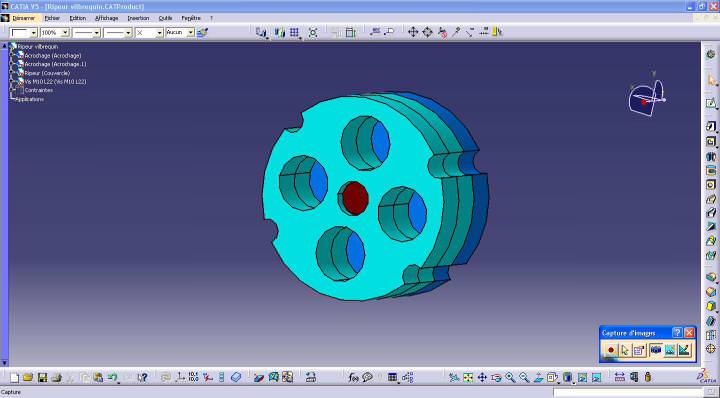Viewport: 720px width, 398px height.
Task: Click the select mode arrow in Capture d'images
Action: tap(624, 350)
